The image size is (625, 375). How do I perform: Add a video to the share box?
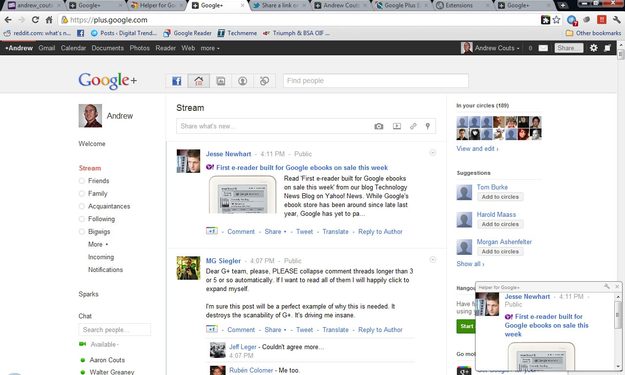[397, 126]
